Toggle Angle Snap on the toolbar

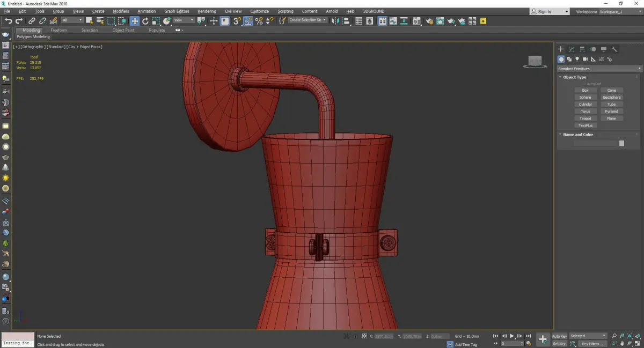pyautogui.click(x=248, y=21)
